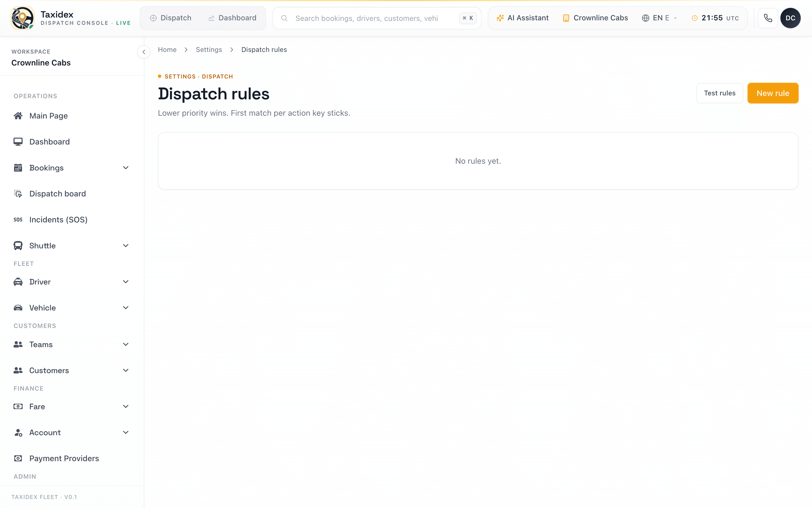
Task: Click the SOS icon
Action: pos(18,220)
